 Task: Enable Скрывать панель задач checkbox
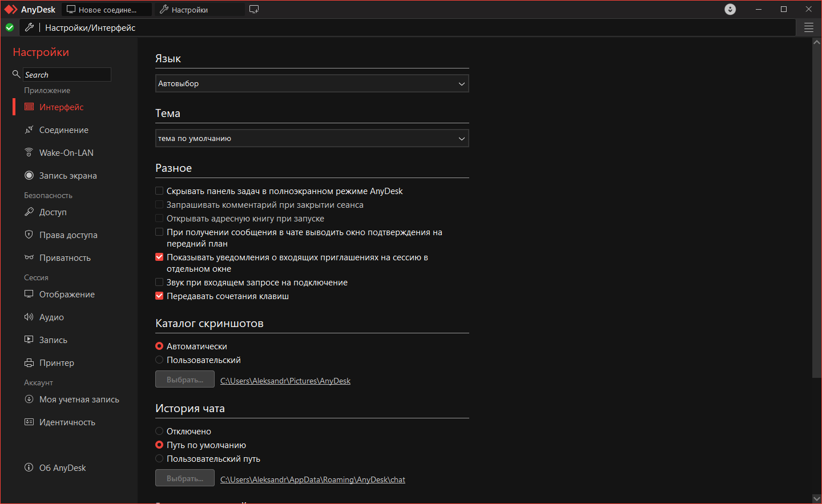click(x=159, y=191)
